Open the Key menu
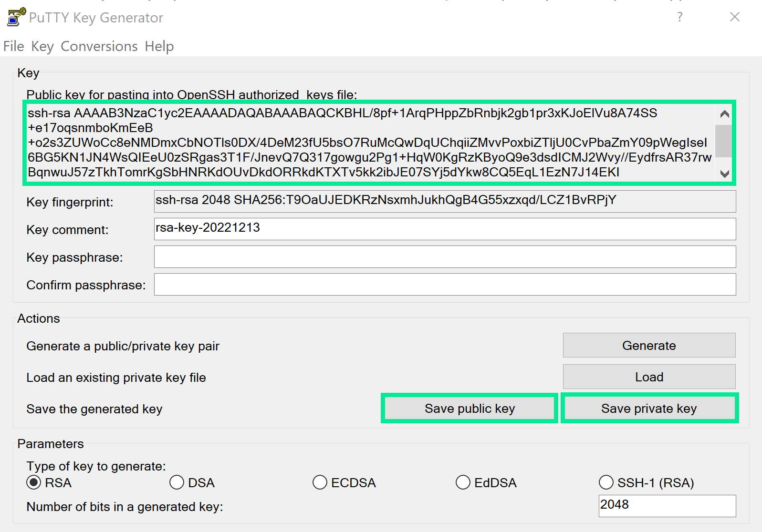 [x=42, y=46]
